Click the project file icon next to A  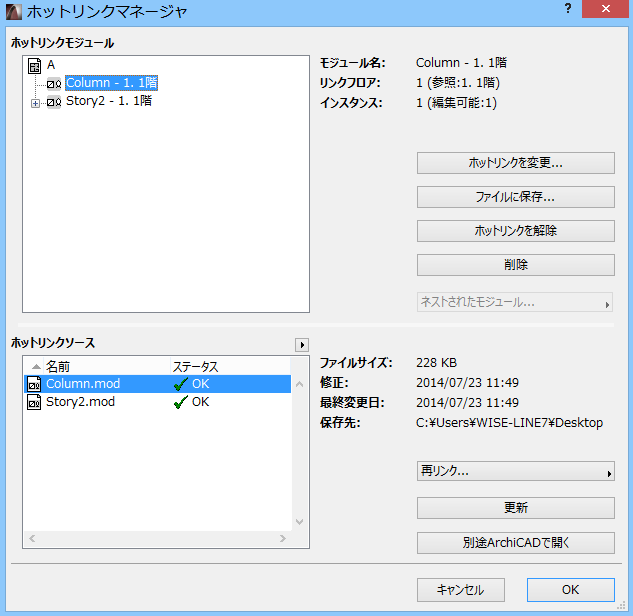(34, 66)
